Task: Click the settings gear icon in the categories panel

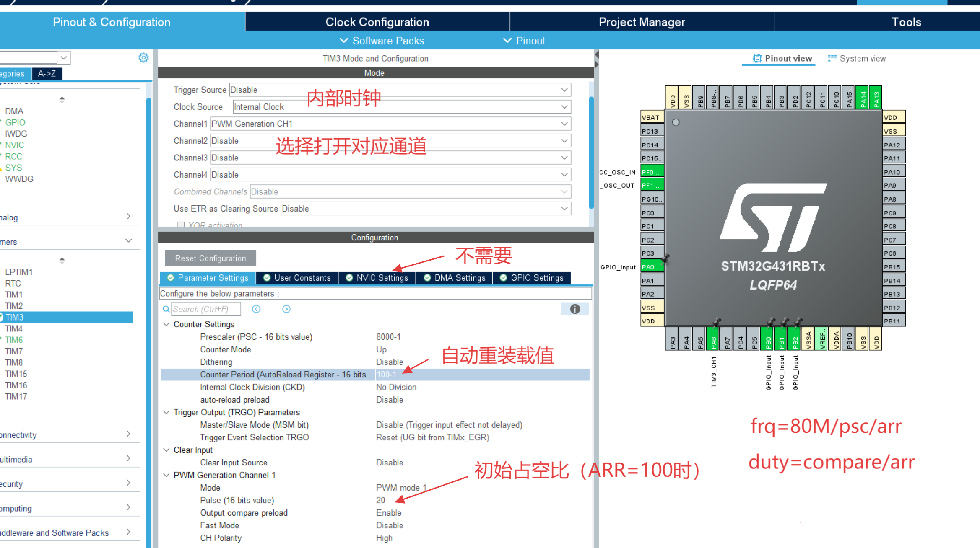Action: tap(143, 58)
